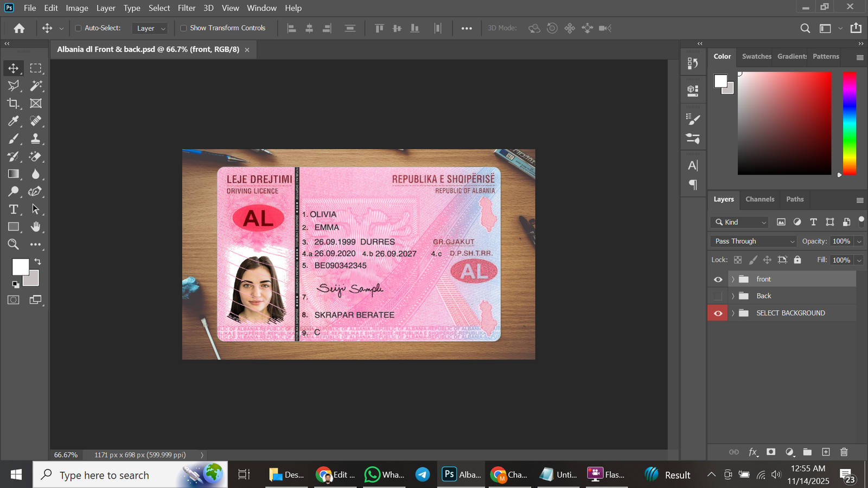
Task: Select the Horizontal Type tool
Action: point(13,209)
